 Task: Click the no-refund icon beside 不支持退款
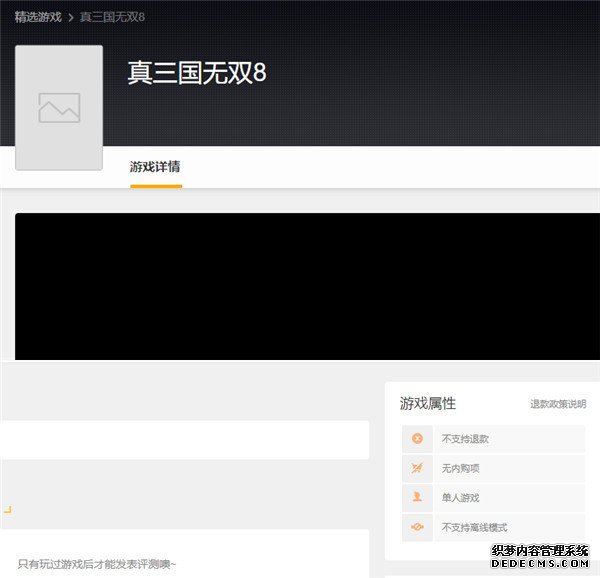point(417,438)
